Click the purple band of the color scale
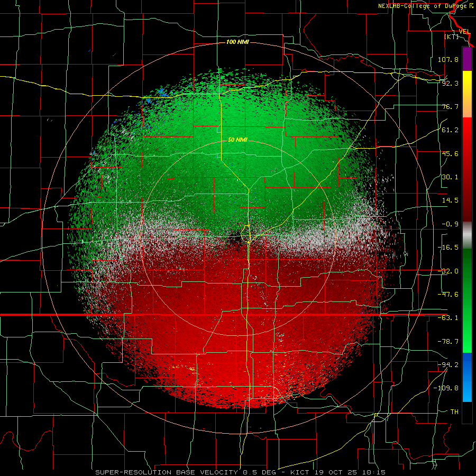The width and height of the screenshot is (476, 476). (467, 59)
